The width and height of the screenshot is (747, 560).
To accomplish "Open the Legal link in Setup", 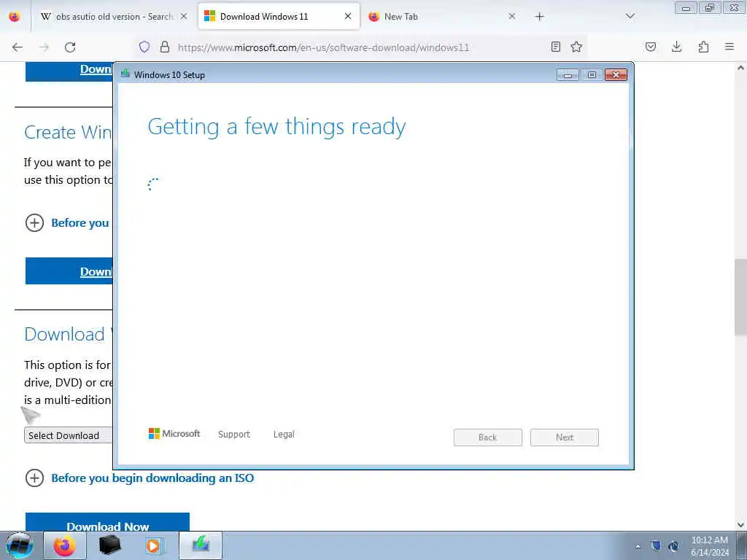I will click(284, 435).
